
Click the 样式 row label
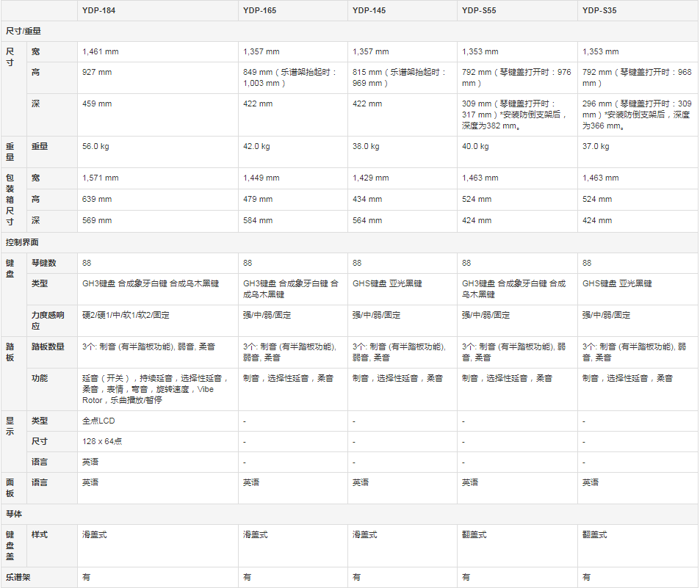(52, 545)
